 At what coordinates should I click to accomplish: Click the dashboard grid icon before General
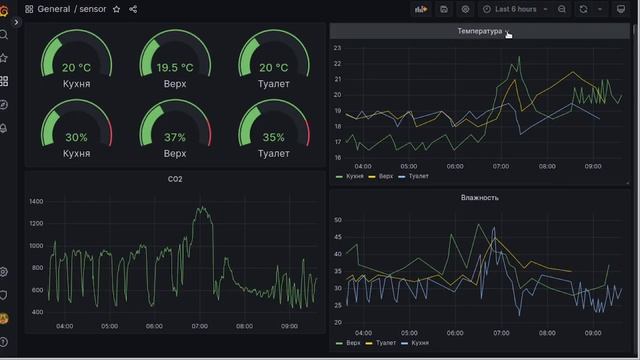point(29,9)
